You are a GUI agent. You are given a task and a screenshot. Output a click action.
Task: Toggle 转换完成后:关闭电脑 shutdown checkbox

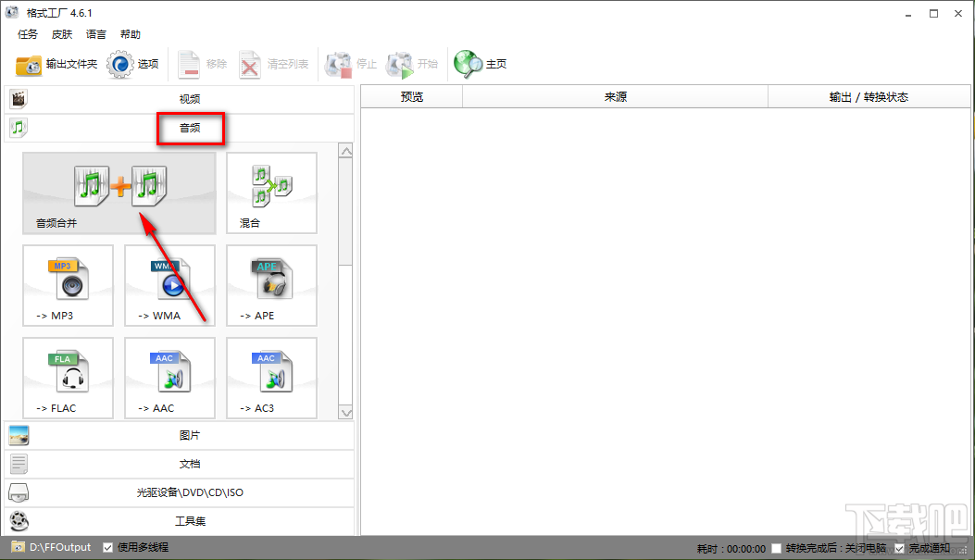coord(776,549)
